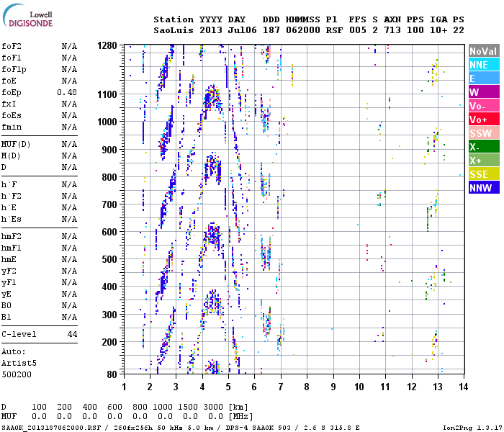
Task: Select the NNE legend swatch
Action: [484, 65]
